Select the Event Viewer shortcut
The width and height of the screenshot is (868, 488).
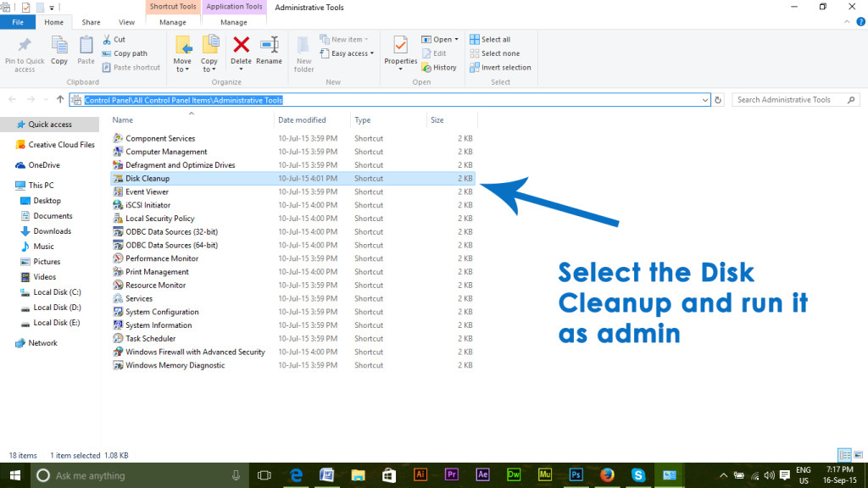(x=145, y=191)
